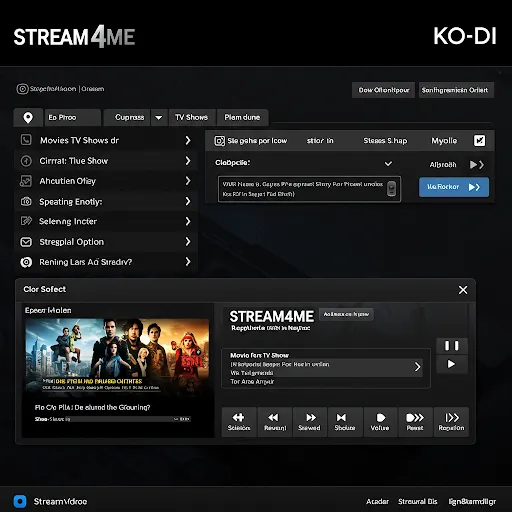Click the Epeer Molen heading

point(48,310)
